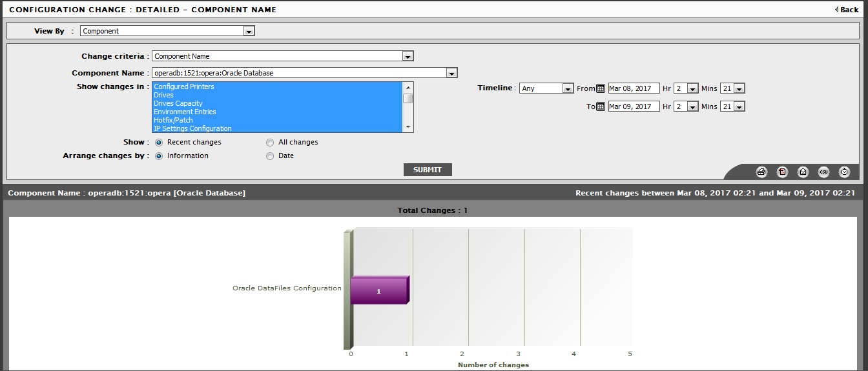Click the Oracle DataFiles Configuration chart label
The height and width of the screenshot is (371, 868).
pos(287,288)
